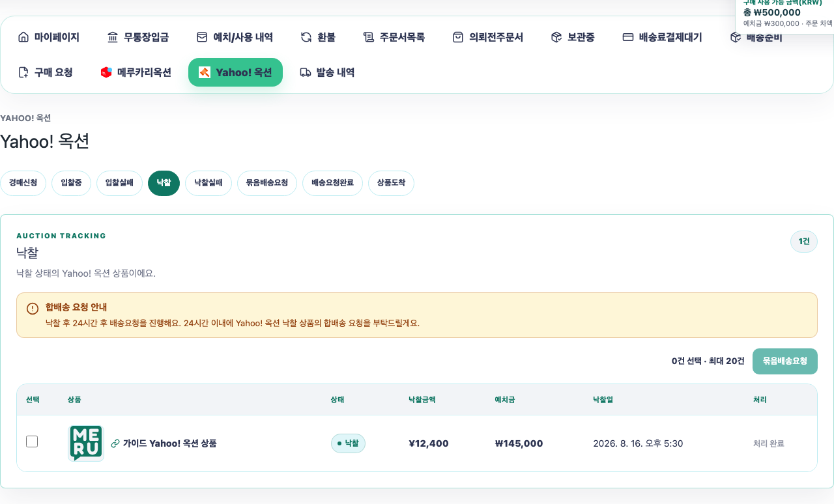
Task: Click the link icon beside 가이드 Yahoo! 옥션 상품
Action: click(115, 443)
